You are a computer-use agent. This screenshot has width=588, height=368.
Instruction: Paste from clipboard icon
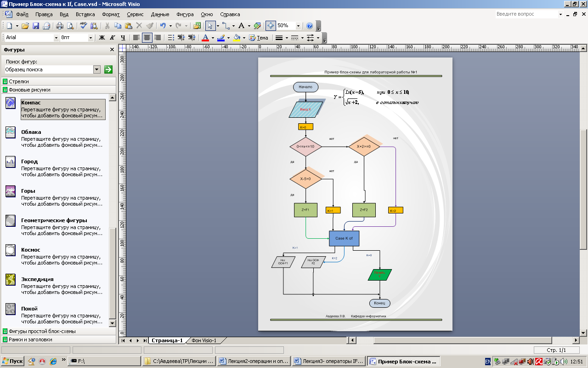click(129, 26)
